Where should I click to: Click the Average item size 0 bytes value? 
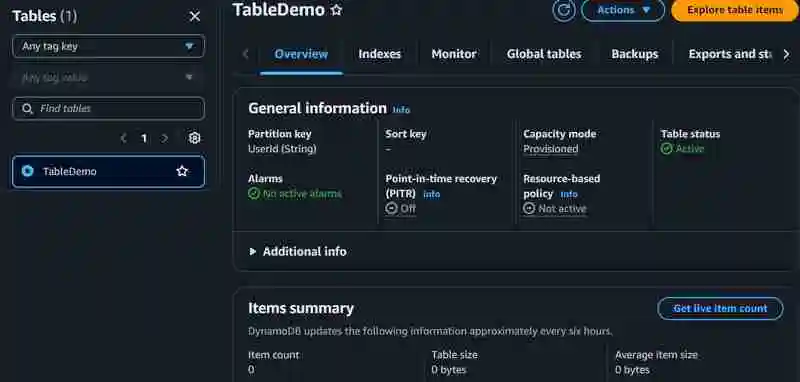pos(632,370)
